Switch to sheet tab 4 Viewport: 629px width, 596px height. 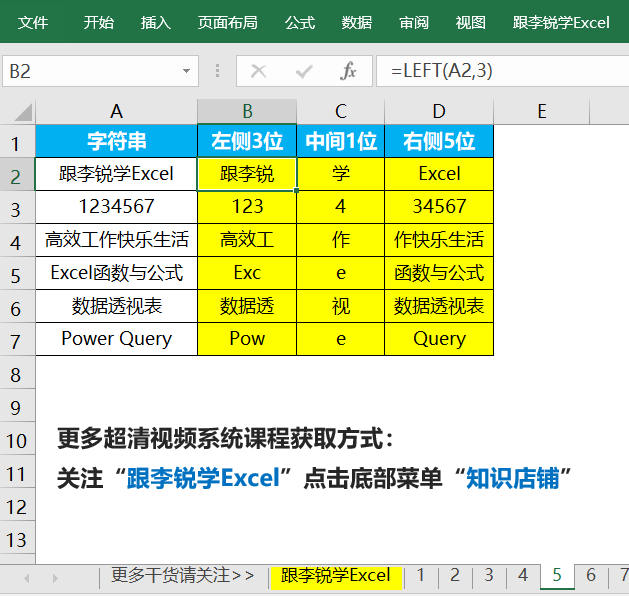point(523,576)
